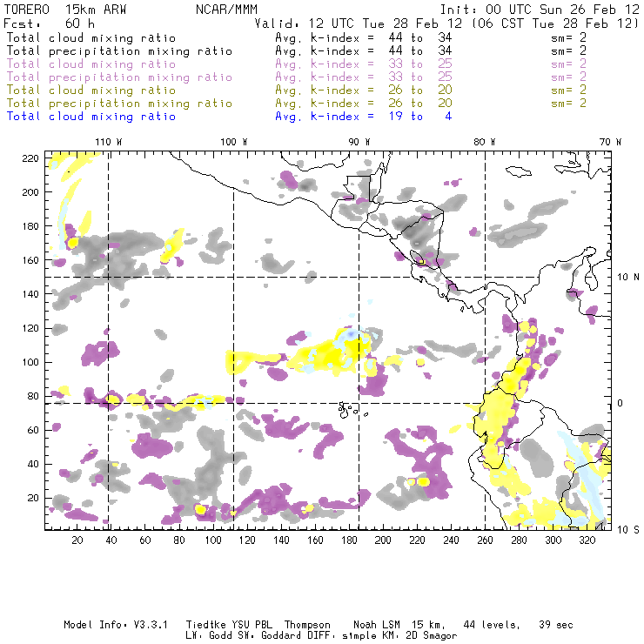Click 'Avg. k-index = 26 to 20' in olive precipitation row

pos(364,104)
